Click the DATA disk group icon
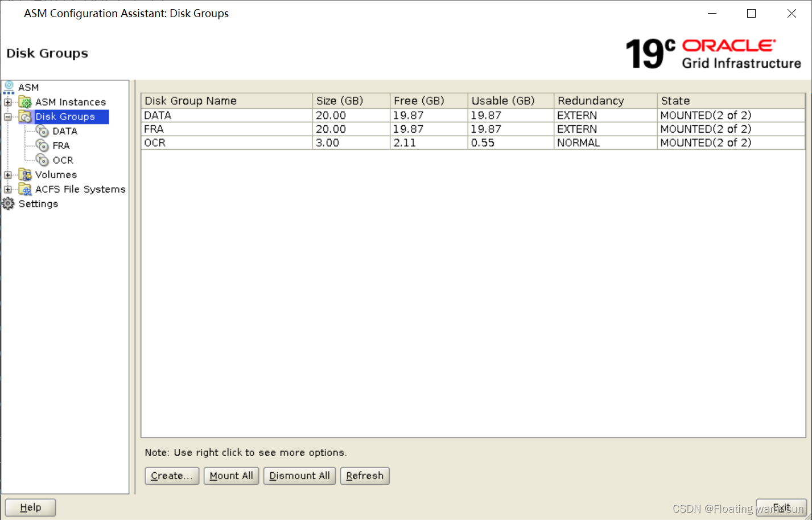 pos(41,131)
